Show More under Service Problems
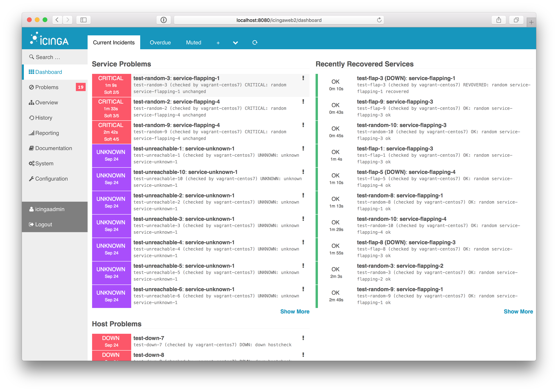The height and width of the screenshot is (392, 558). [295, 312]
